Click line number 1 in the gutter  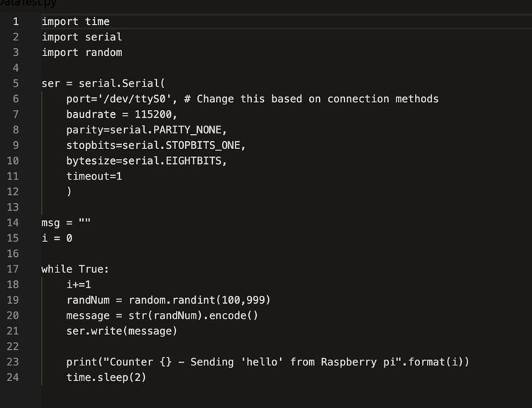tap(16, 21)
